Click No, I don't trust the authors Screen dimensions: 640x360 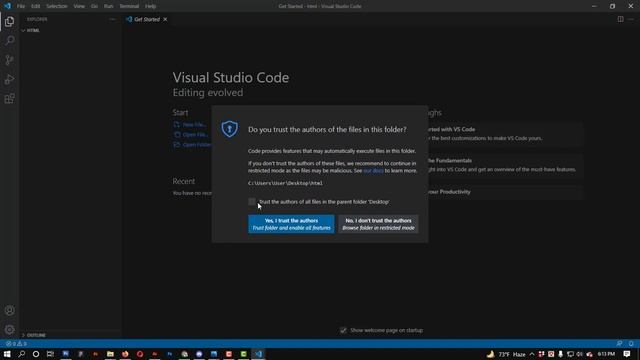[x=378, y=224]
